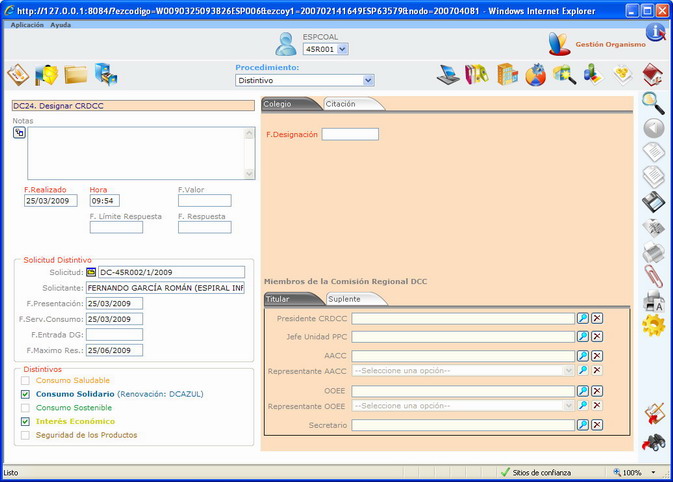673x482 pixels.
Task: Open the Ayuda menu
Action: click(x=61, y=25)
